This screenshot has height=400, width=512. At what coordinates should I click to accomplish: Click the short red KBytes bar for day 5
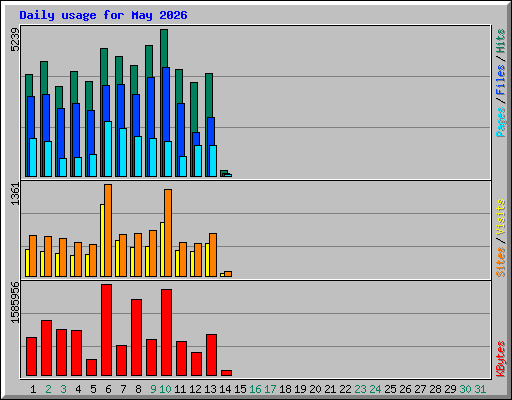click(91, 367)
